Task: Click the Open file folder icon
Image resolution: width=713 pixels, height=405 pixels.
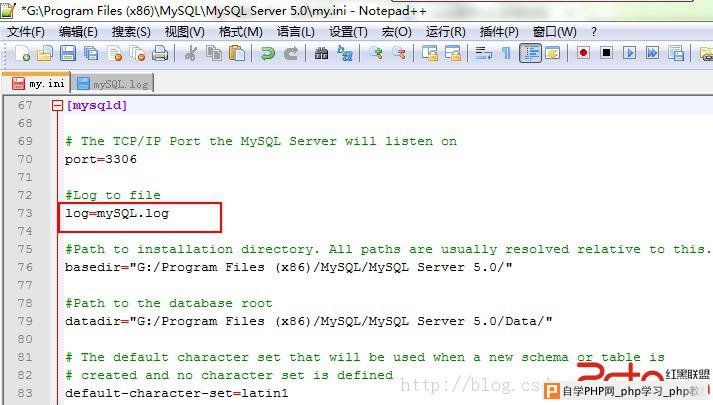Action: tap(45, 54)
